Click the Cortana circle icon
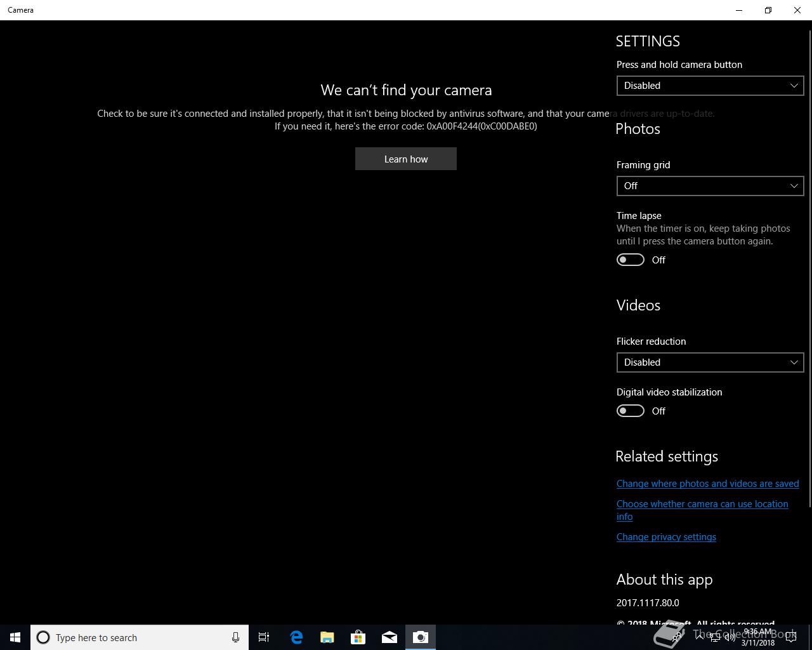This screenshot has height=650, width=812. (x=43, y=637)
